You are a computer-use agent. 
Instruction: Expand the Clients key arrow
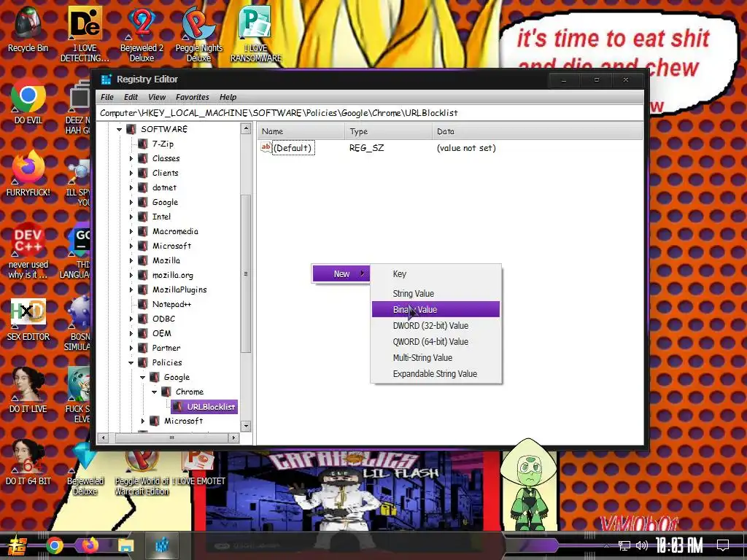[x=131, y=174]
